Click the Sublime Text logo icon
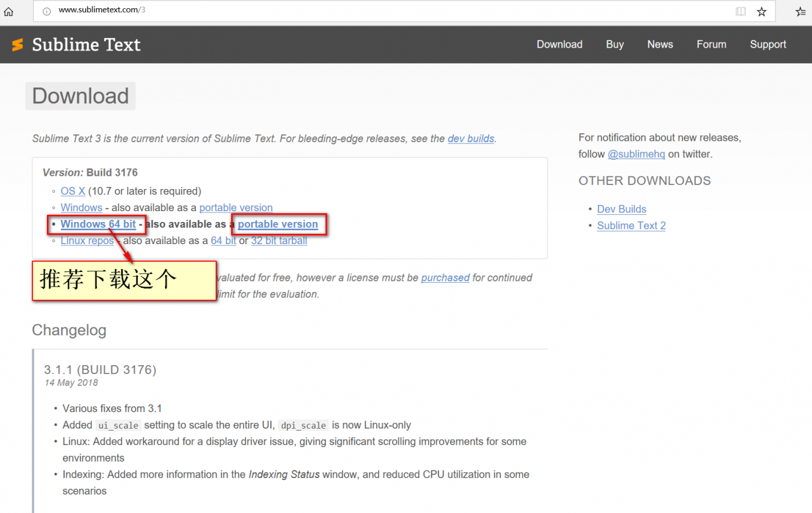The width and height of the screenshot is (812, 513). 18,44
